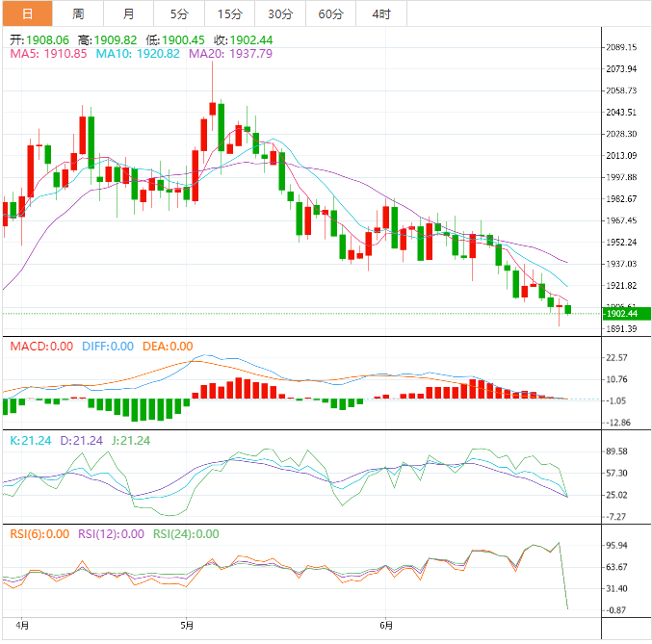Image resolution: width=652 pixels, height=644 pixels.
Task: Click the RSI(6):0.00 indicator label
Action: (x=39, y=533)
